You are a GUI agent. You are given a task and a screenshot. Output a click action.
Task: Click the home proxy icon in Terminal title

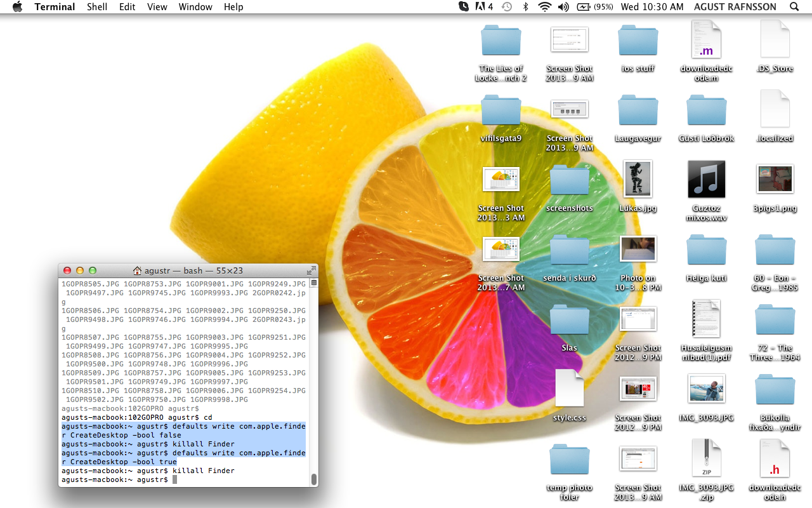(137, 271)
